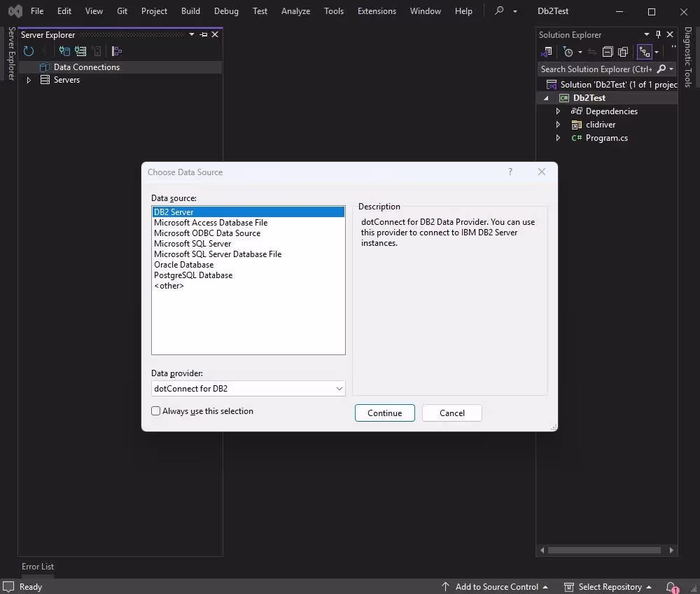Viewport: 700px width, 594px height.
Task: Open Server Explorer window position dropdown
Action: [x=192, y=34]
